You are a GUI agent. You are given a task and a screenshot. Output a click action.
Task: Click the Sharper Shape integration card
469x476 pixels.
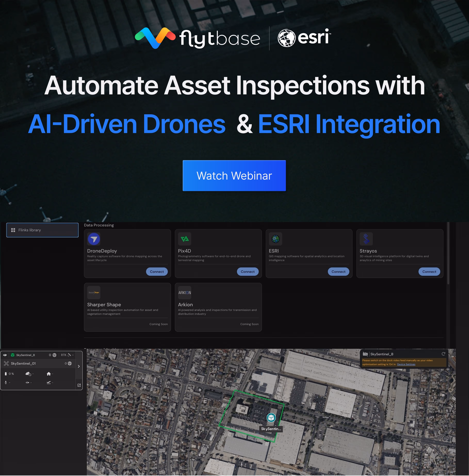coord(127,307)
